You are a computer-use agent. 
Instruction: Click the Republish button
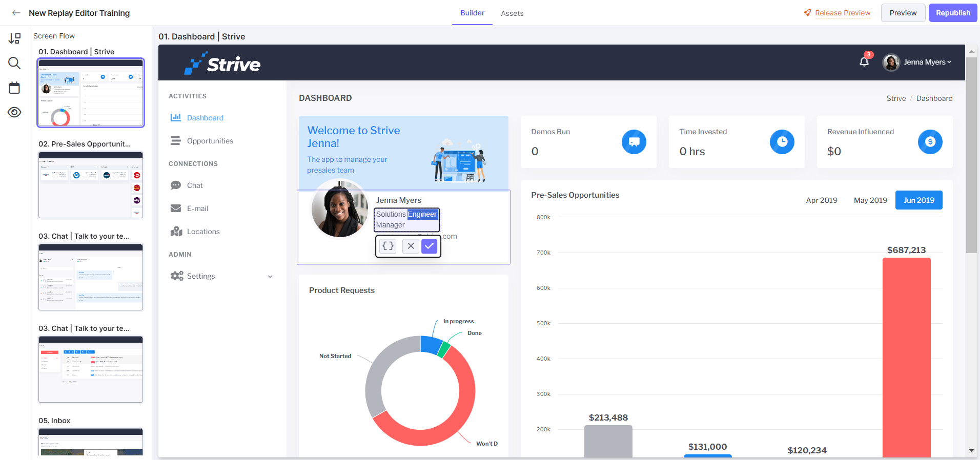click(x=953, y=13)
